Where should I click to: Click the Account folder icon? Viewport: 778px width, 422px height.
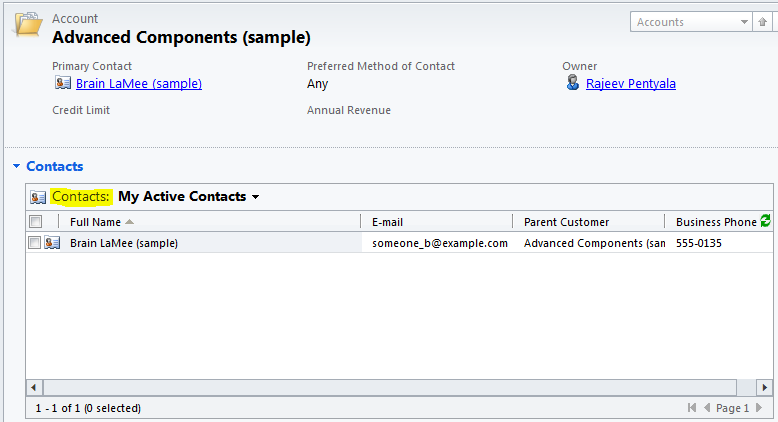(x=27, y=29)
